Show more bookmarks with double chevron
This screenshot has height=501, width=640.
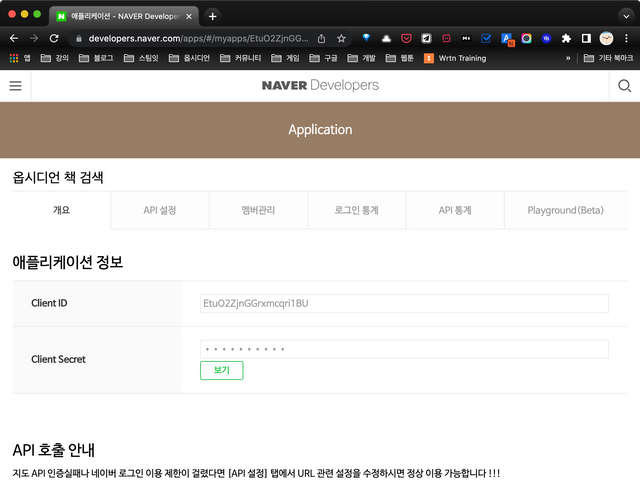568,58
